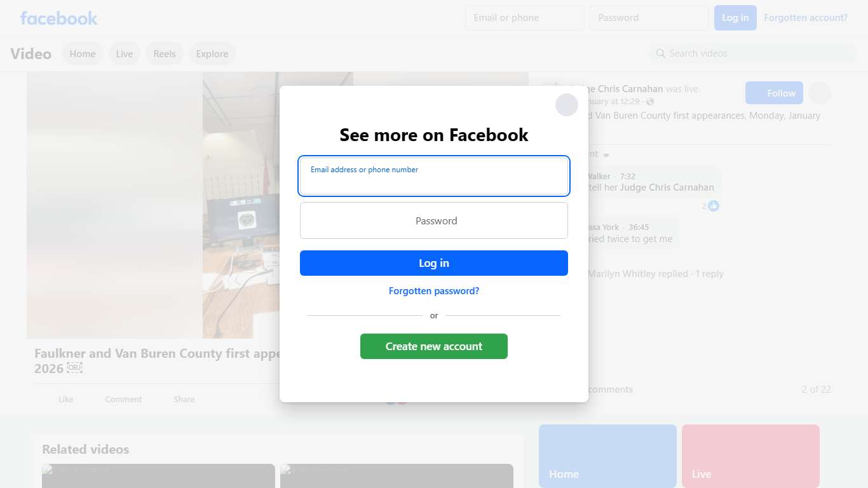Click the Forgotten account? link in header

pyautogui.click(x=806, y=18)
